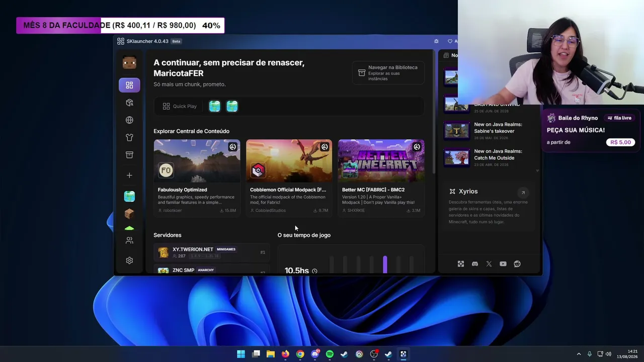Click the 'Servidores' heading
644x362 pixels.
tap(168, 235)
